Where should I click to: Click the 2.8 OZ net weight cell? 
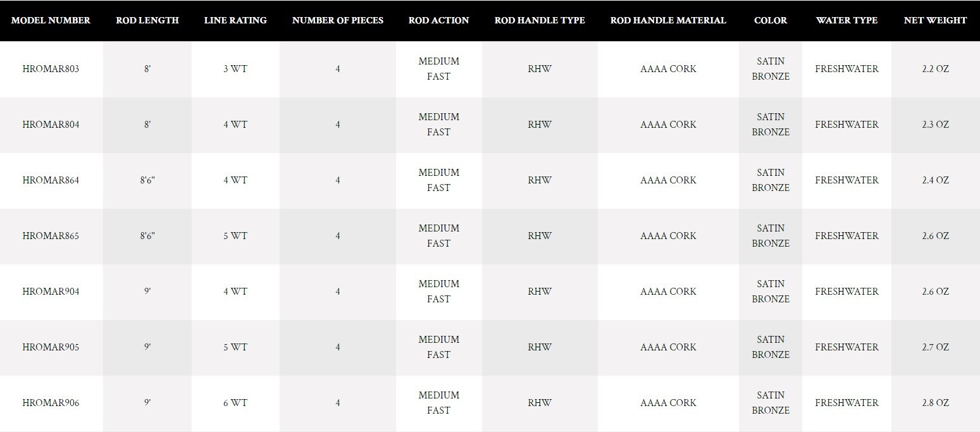pyautogui.click(x=935, y=403)
